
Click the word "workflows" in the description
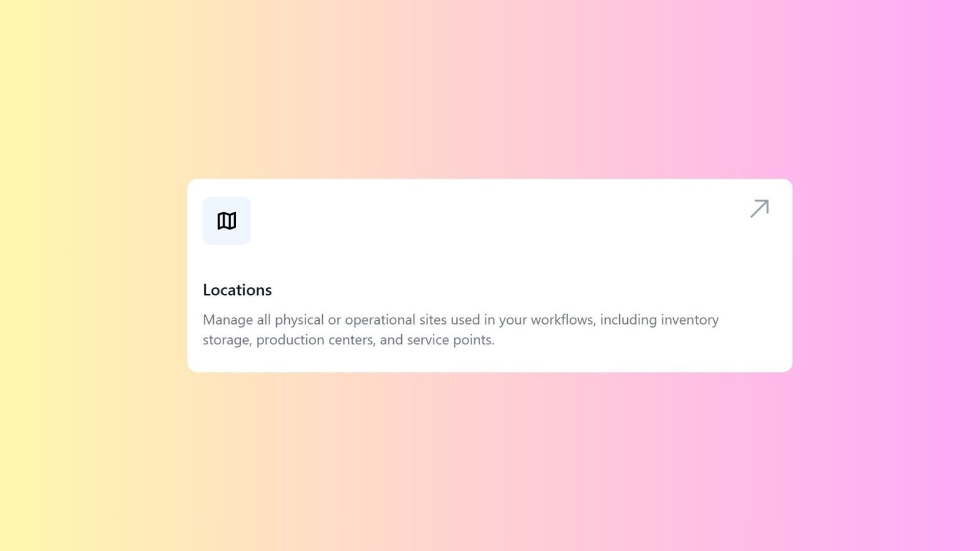[562, 320]
